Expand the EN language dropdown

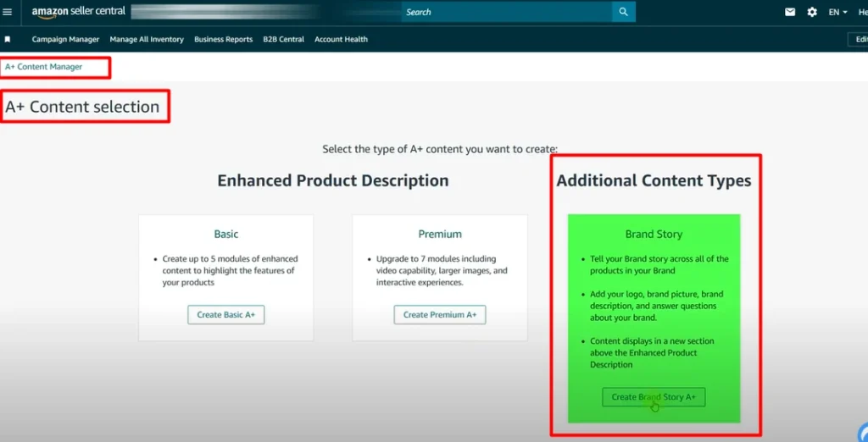tap(837, 12)
